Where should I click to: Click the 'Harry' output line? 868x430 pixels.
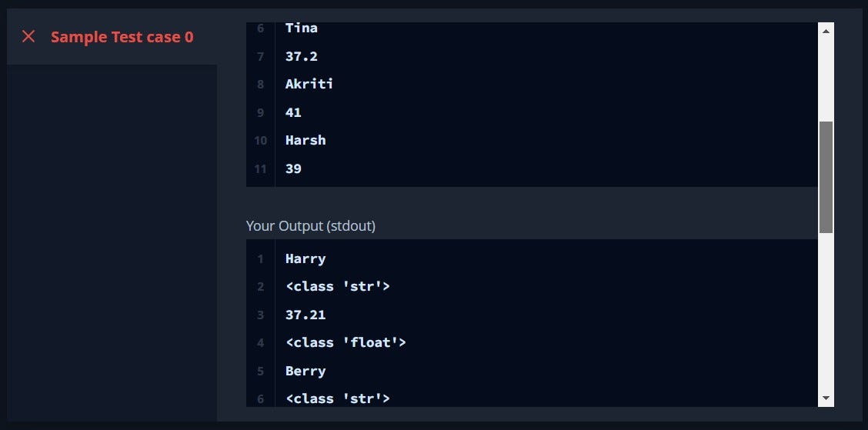pyautogui.click(x=305, y=258)
